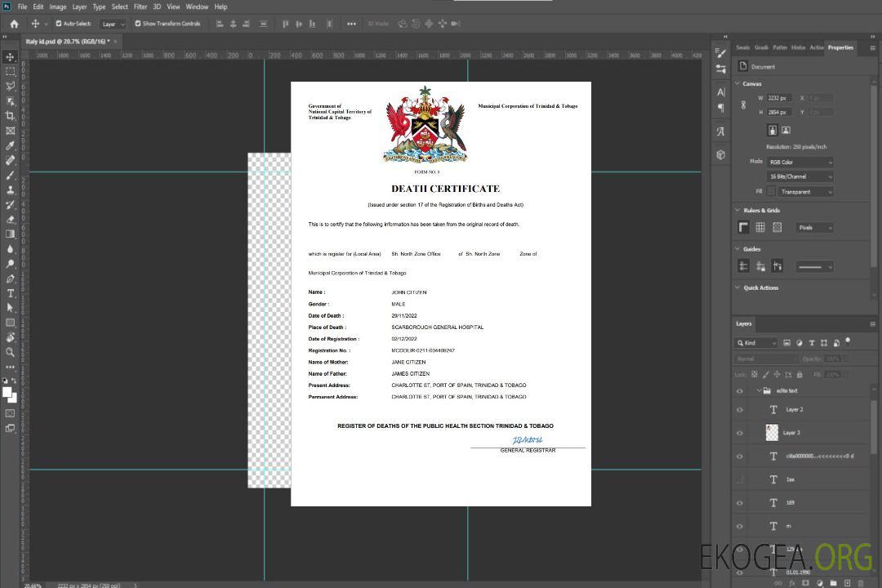Open the 3D panel cube icon
This screenshot has width=882, height=588.
tap(721, 154)
